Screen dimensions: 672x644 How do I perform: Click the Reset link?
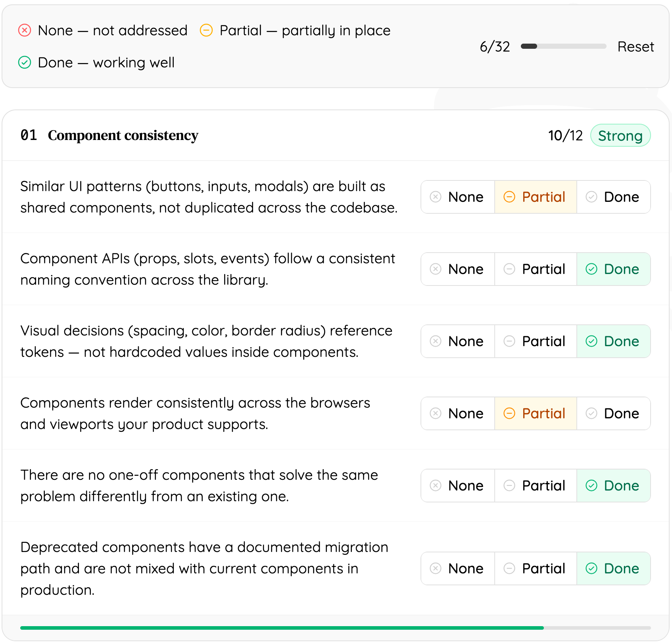(x=636, y=46)
